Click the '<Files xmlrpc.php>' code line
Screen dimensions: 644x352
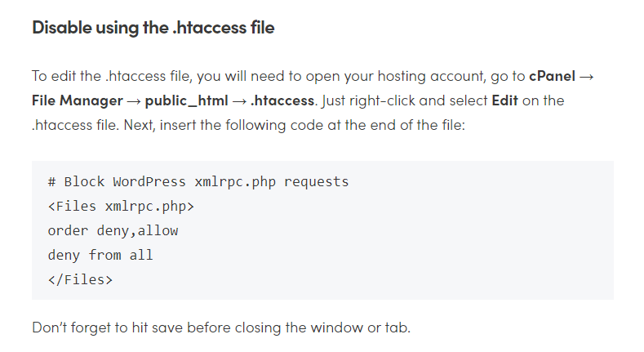tap(121, 206)
